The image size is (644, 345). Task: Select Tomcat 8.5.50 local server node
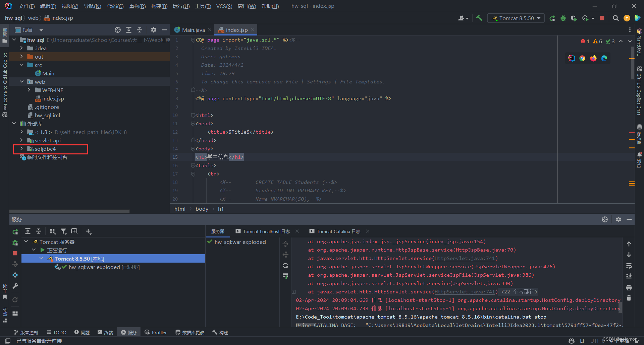click(x=113, y=259)
